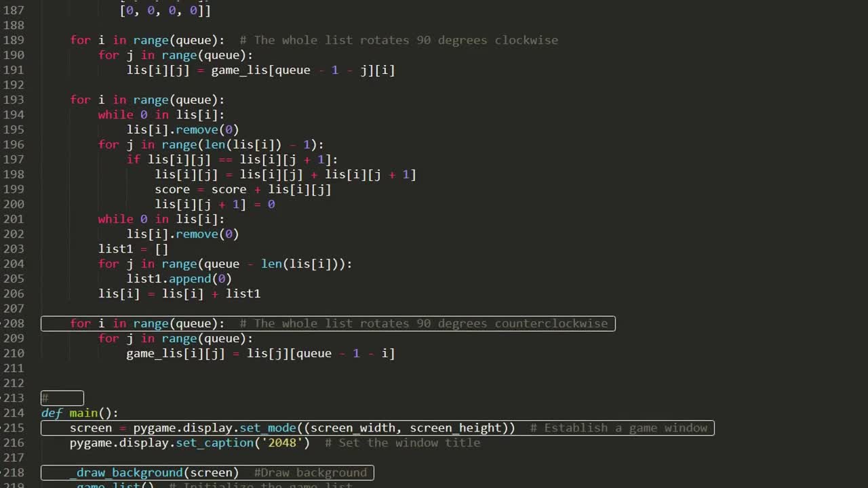Click line number 193 in the gutter
The height and width of the screenshot is (488, 868).
click(x=14, y=100)
